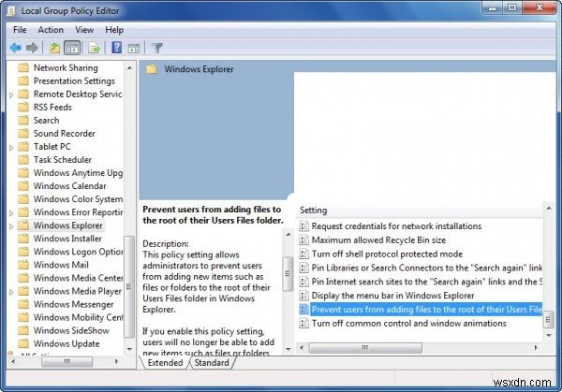Expand the Tablet PC tree node
Viewport: 562px width, 392px height.
coord(11,148)
